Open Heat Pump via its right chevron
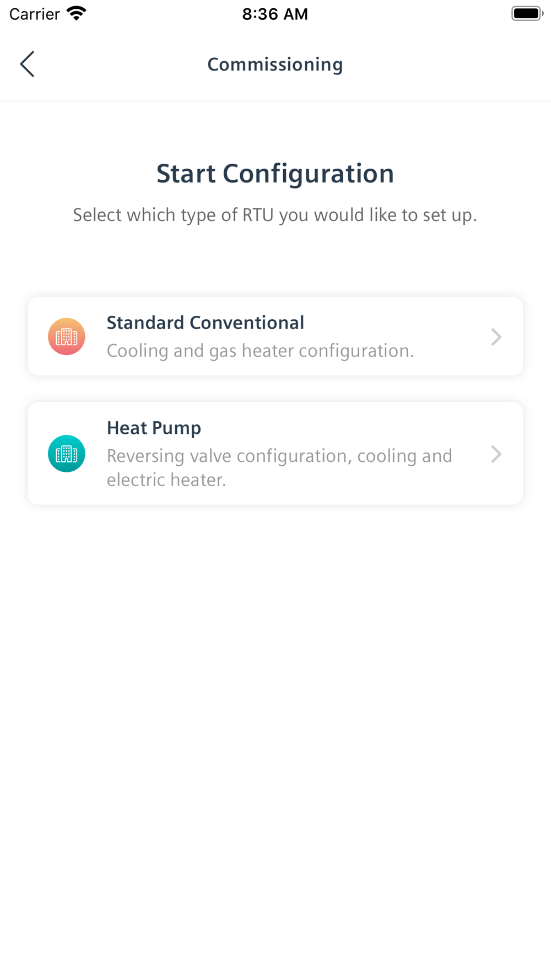This screenshot has height=980, width=551. click(x=496, y=454)
